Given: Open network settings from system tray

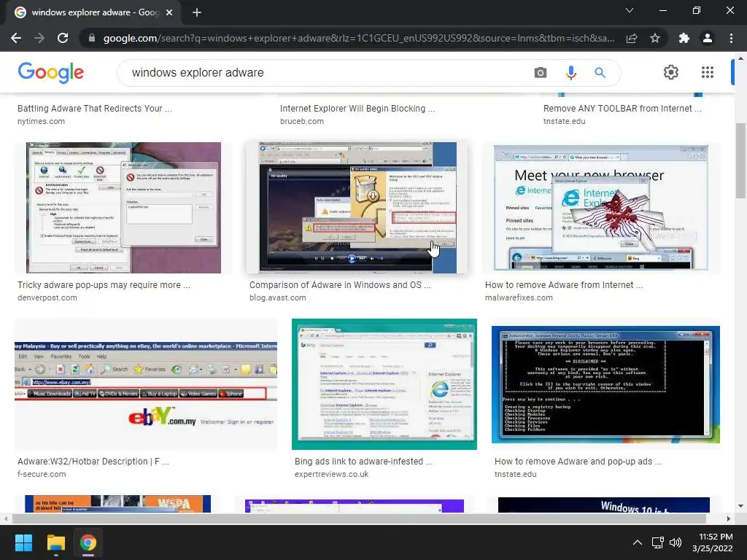Looking at the screenshot, I should click(658, 542).
